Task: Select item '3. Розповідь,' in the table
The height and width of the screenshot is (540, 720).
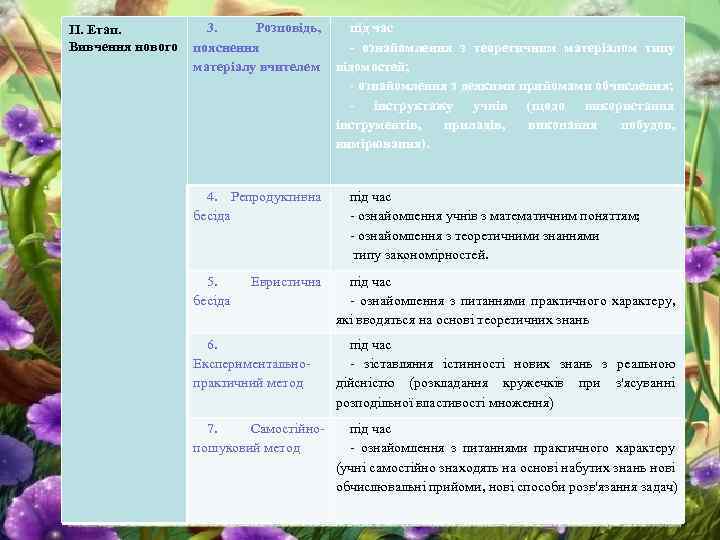Action: 264,28
